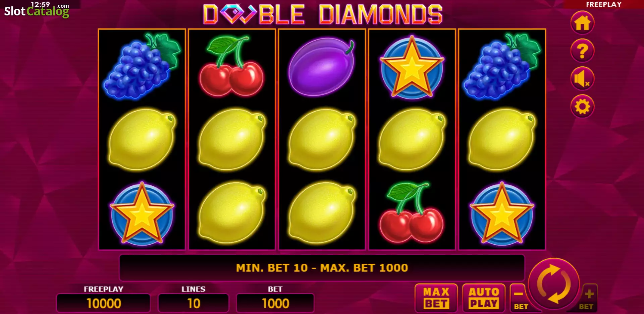The height and width of the screenshot is (314, 644).
Task: Enable AUTO PLAY mode
Action: click(483, 298)
